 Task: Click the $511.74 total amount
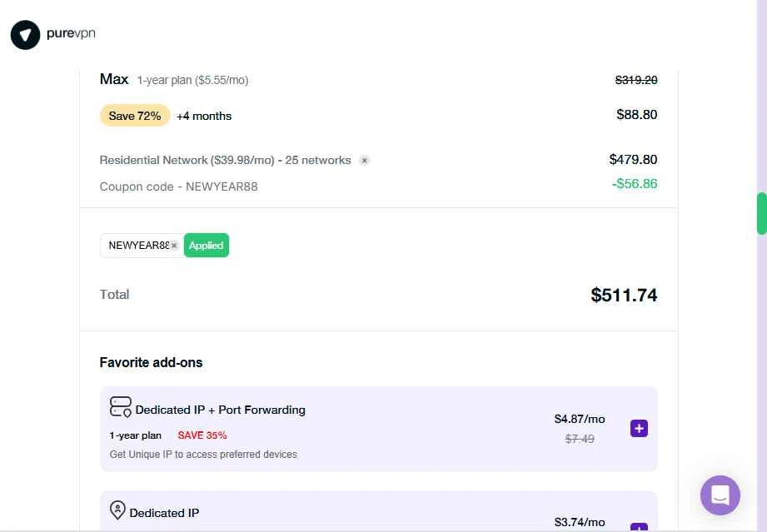click(x=624, y=295)
